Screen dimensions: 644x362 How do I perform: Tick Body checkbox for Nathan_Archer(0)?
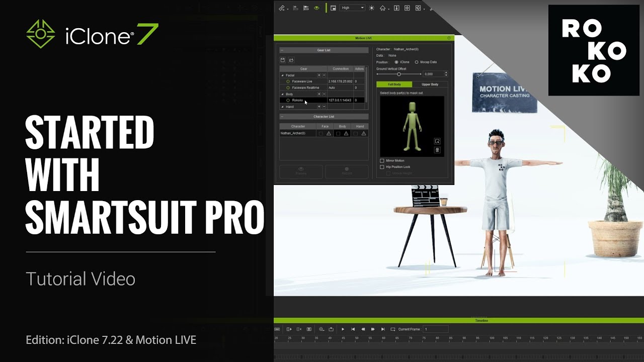tap(338, 133)
